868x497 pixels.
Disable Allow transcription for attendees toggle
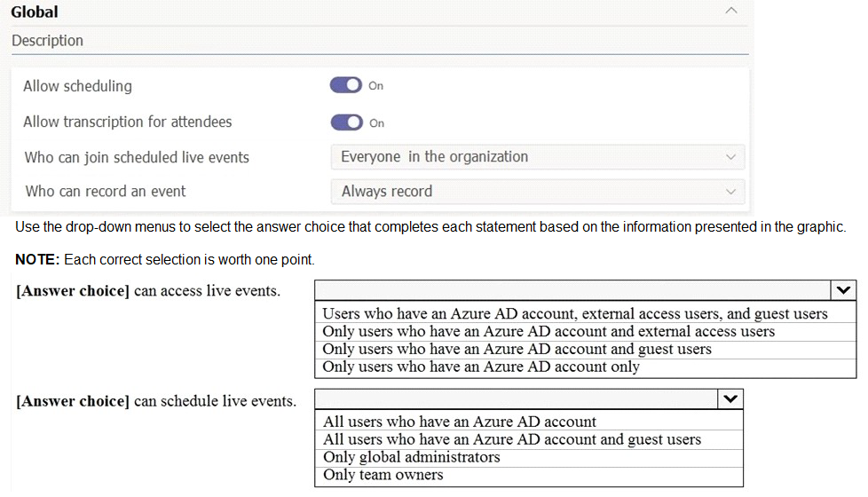pyautogui.click(x=346, y=122)
